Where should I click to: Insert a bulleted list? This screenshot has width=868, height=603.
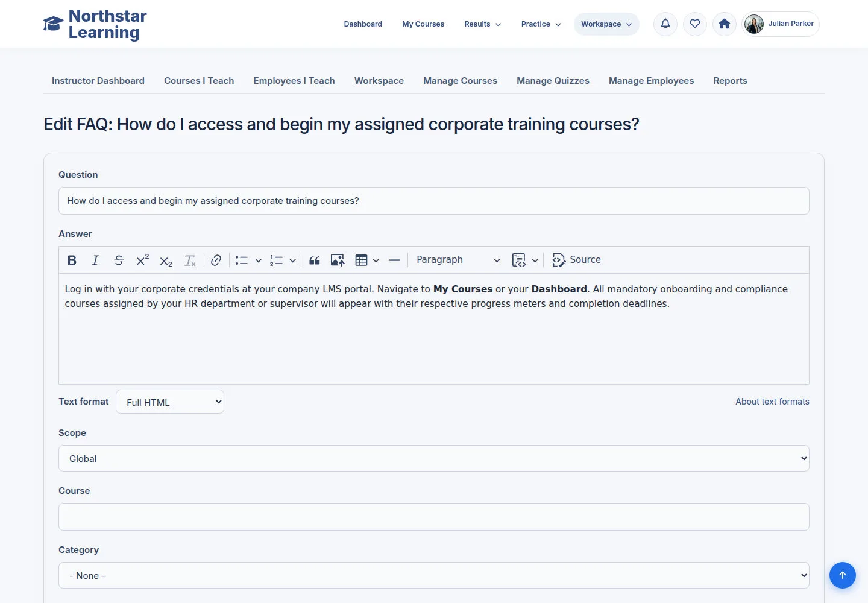(x=242, y=260)
